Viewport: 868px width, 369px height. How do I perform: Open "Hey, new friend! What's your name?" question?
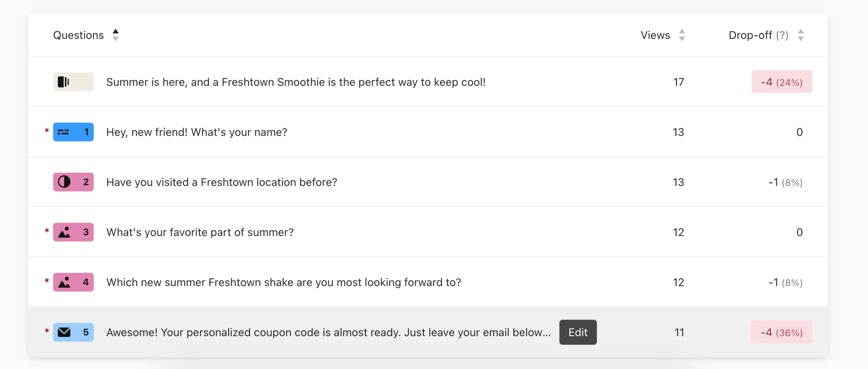point(428,132)
